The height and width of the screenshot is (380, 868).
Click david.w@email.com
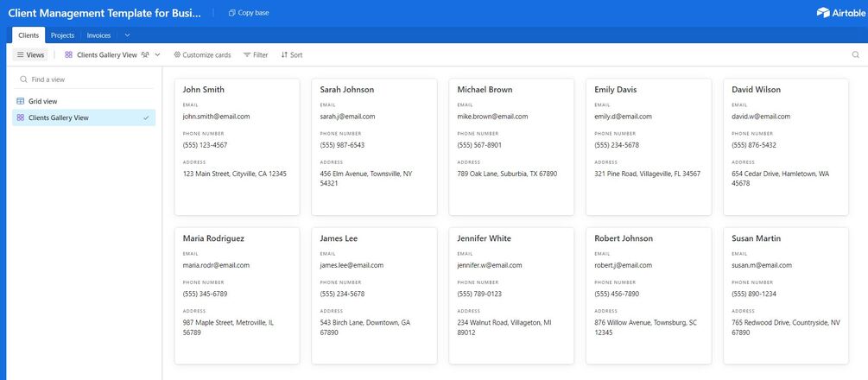point(761,117)
